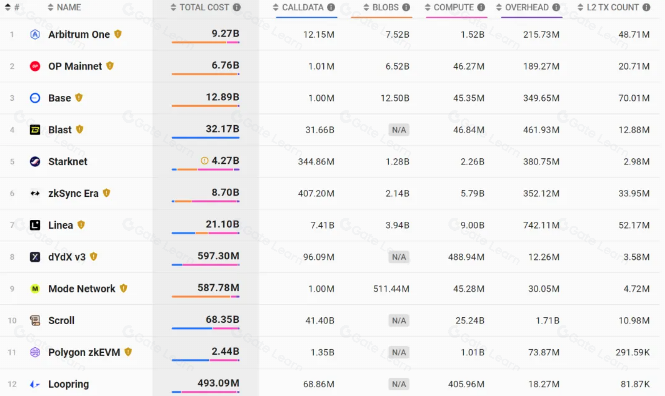This screenshot has height=396, width=665.
Task: Click the Base blue circle logo
Action: point(35,98)
